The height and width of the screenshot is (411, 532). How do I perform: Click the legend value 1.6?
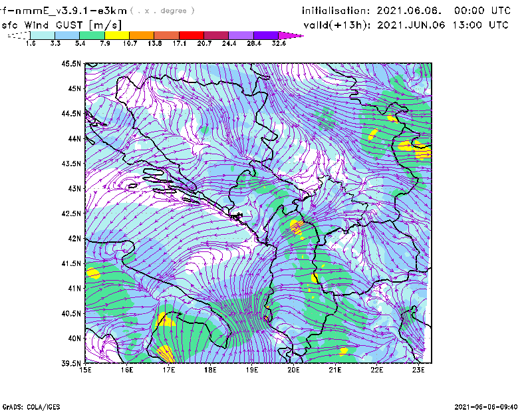coord(31,43)
